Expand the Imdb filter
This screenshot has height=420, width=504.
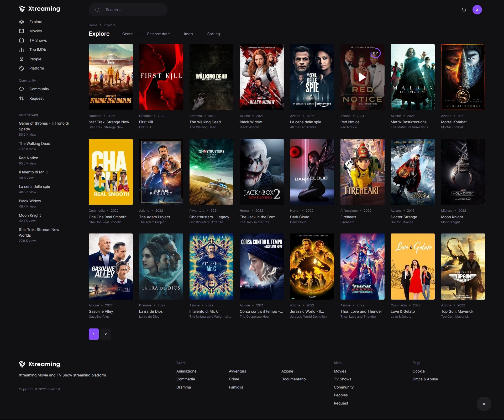click(192, 34)
